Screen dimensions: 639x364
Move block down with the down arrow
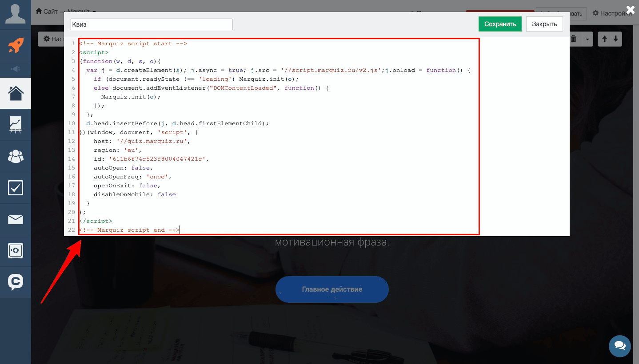(615, 39)
